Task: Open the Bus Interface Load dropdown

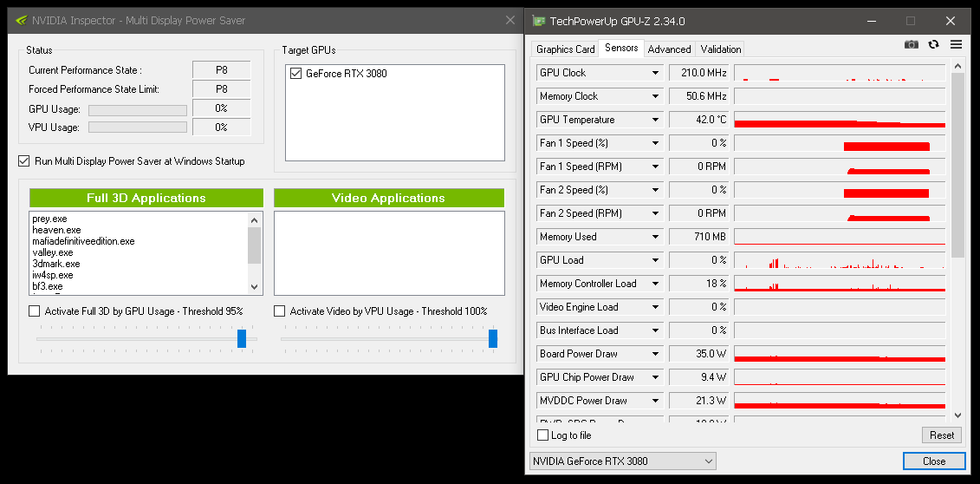Action: 655,330
